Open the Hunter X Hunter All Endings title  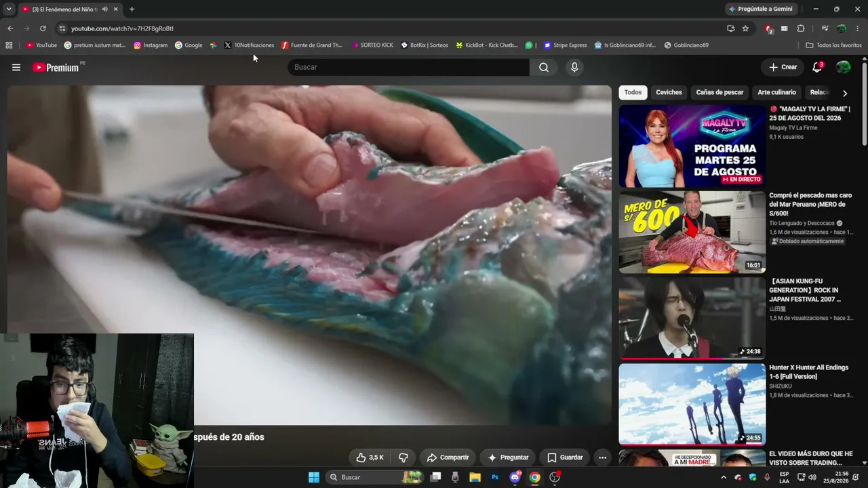click(808, 372)
